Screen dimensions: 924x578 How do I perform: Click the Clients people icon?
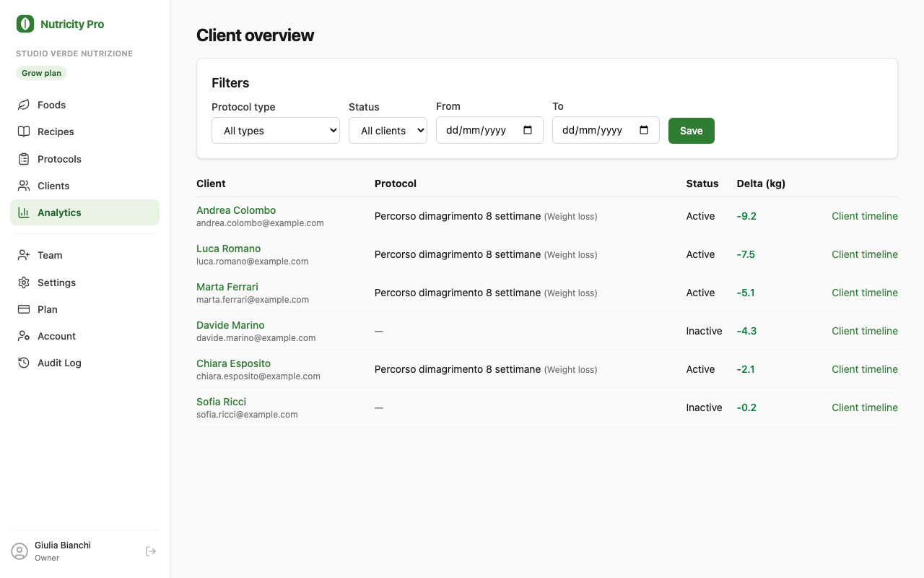coord(24,186)
